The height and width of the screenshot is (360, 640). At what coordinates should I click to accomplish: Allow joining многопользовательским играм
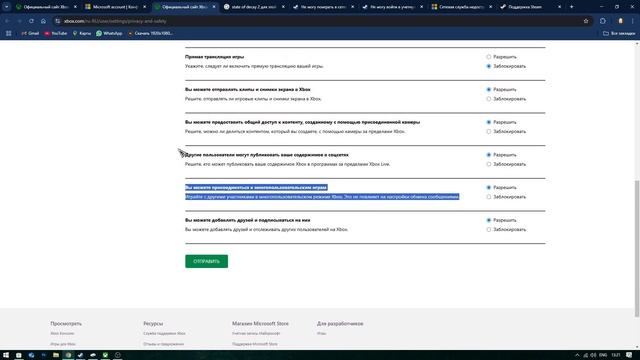coord(489,187)
